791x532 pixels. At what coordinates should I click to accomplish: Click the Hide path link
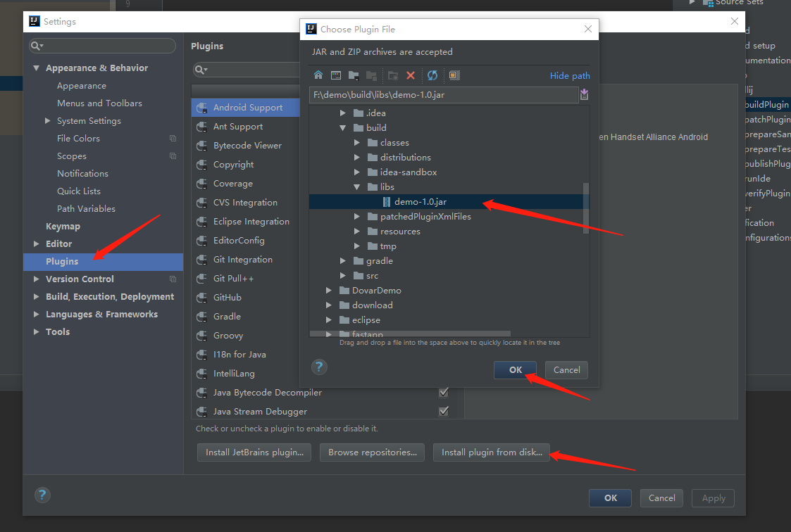[570, 75]
